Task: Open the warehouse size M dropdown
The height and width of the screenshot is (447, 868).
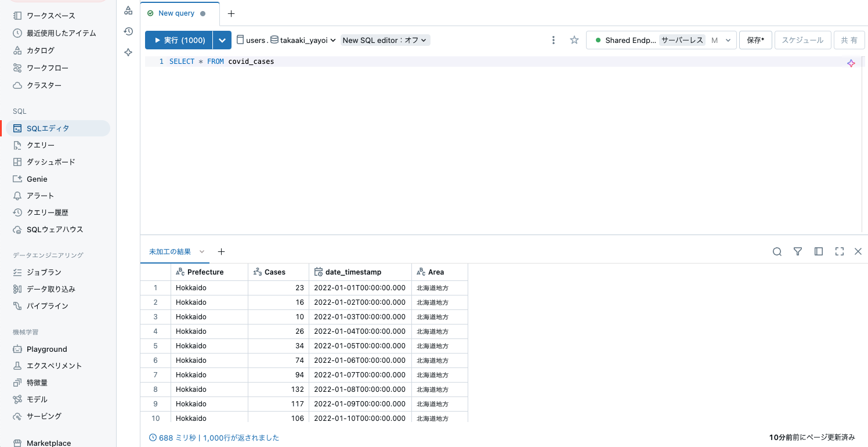Action: coord(722,40)
